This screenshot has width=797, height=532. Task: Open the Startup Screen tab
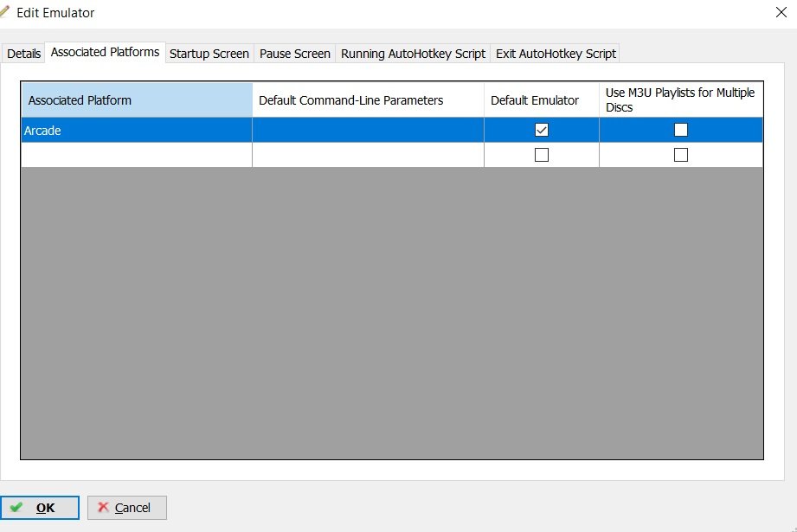(x=209, y=54)
